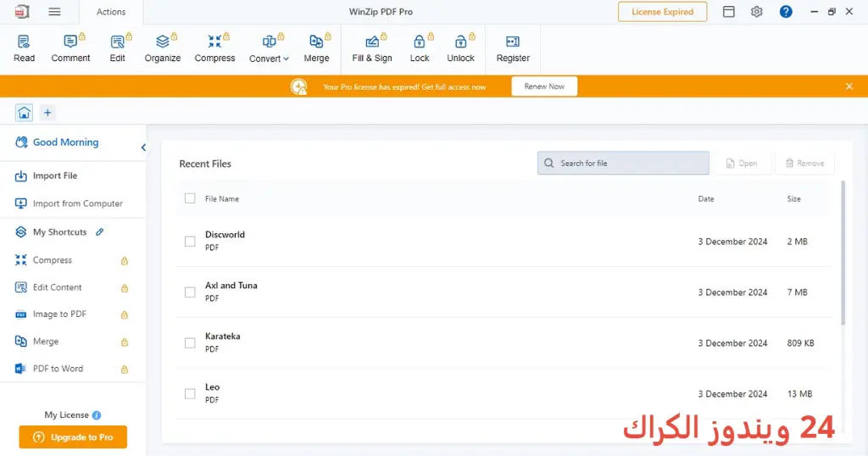Image resolution: width=868 pixels, height=456 pixels.
Task: Click the My License info icon
Action: tap(97, 415)
